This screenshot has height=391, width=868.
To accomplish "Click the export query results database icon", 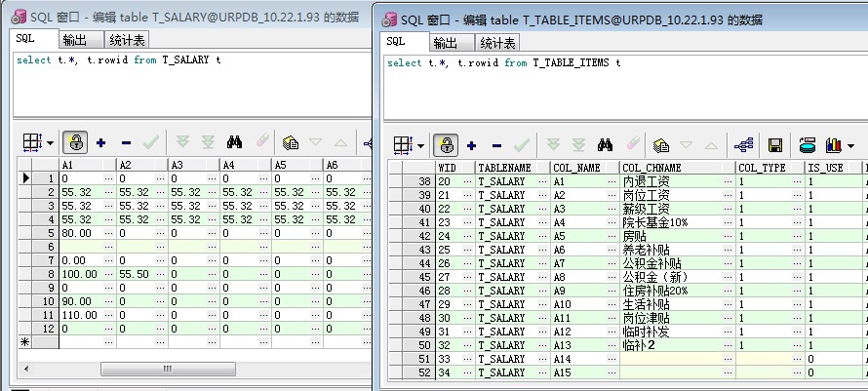I will point(807,145).
